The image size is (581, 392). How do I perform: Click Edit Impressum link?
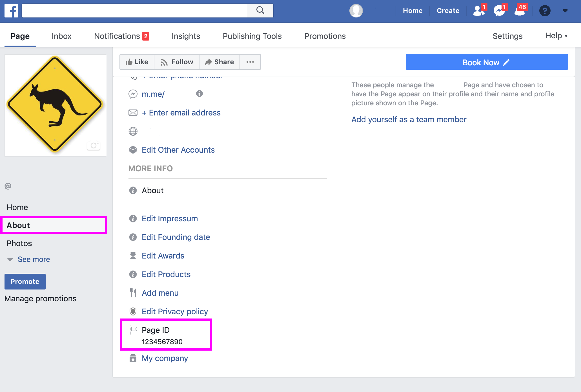point(170,219)
